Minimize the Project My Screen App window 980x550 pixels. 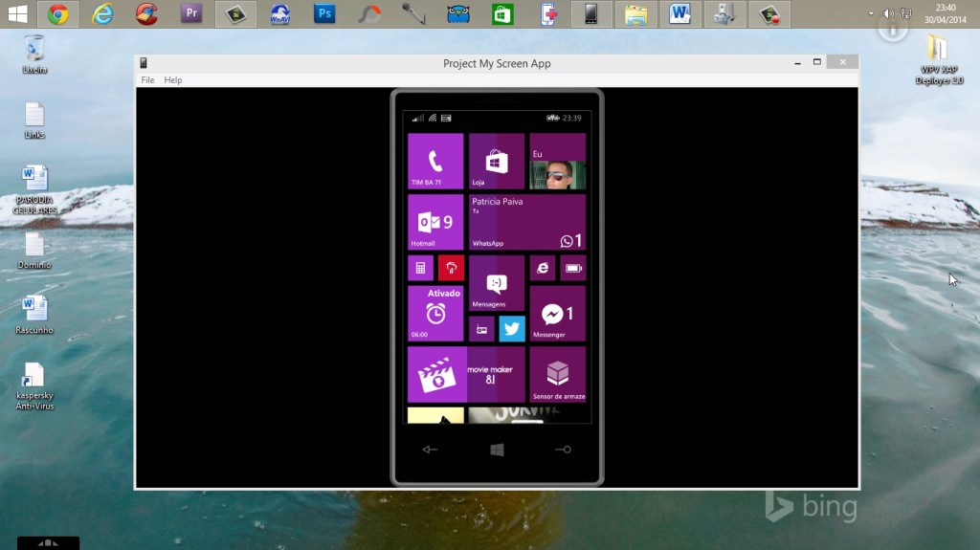pos(797,62)
